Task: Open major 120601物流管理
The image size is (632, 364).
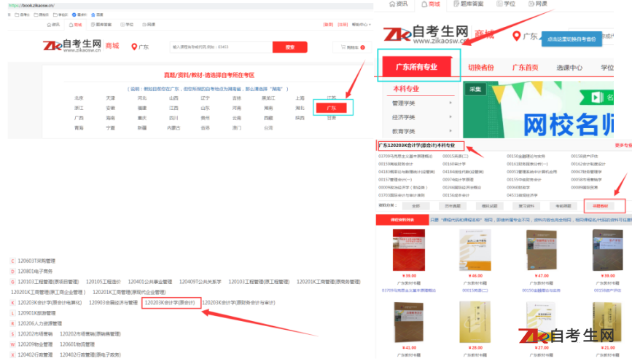Action: coord(77,344)
